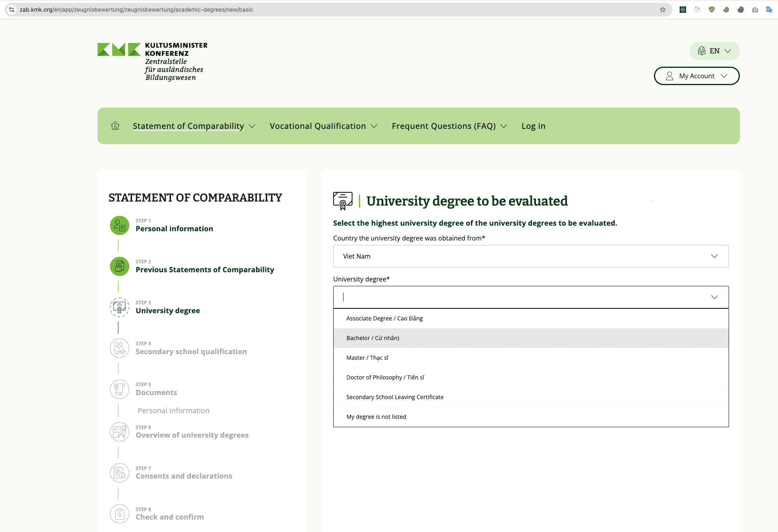Viewport: 778px width, 532px height.
Task: Click the Step 4 Secondary school qualification icon
Action: click(x=120, y=349)
